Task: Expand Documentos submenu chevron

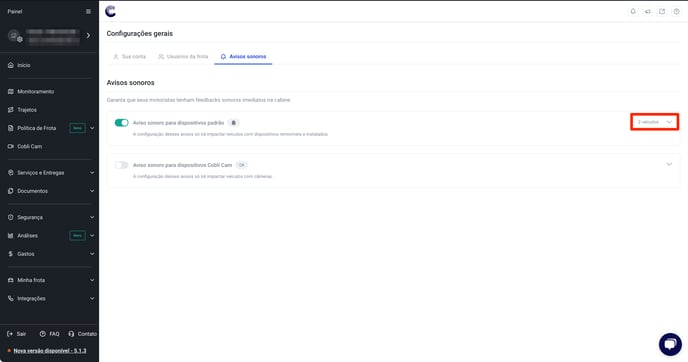Action: [x=92, y=191]
